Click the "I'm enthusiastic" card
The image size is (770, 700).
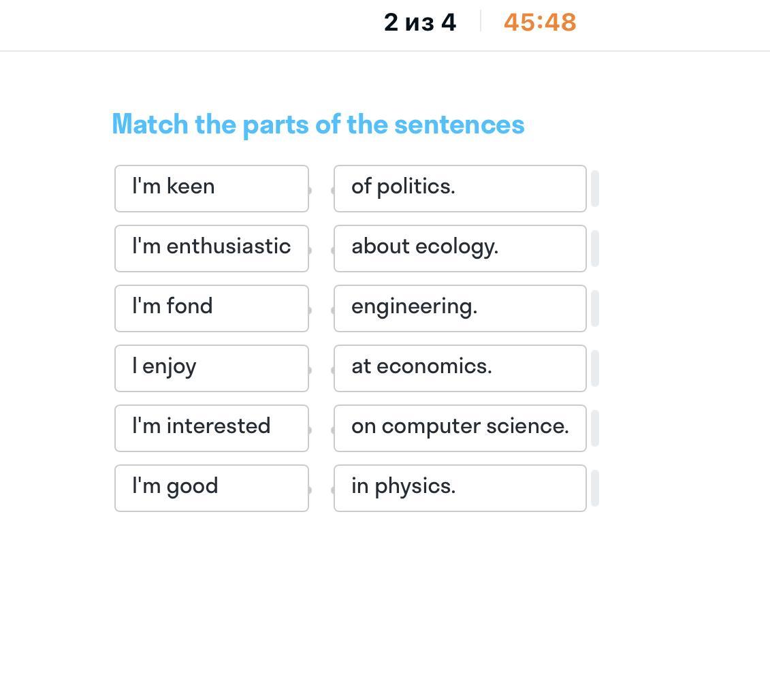(211, 248)
